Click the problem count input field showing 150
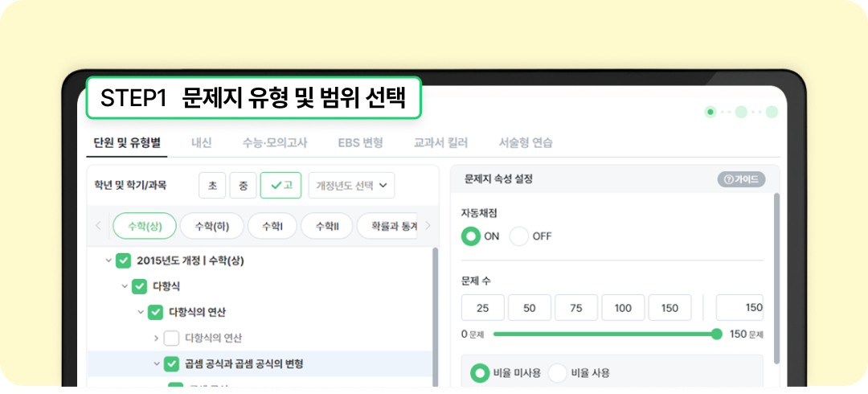This screenshot has height=394, width=868. (x=739, y=308)
